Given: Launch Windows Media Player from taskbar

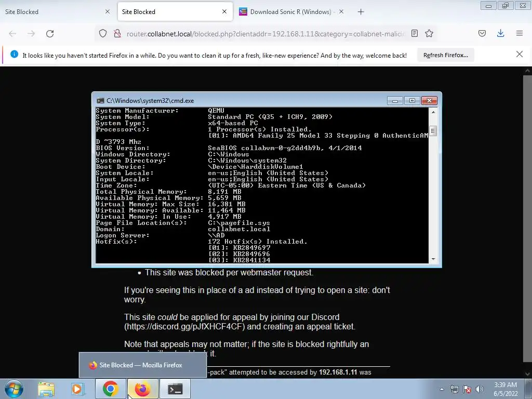Looking at the screenshot, I should point(77,389).
